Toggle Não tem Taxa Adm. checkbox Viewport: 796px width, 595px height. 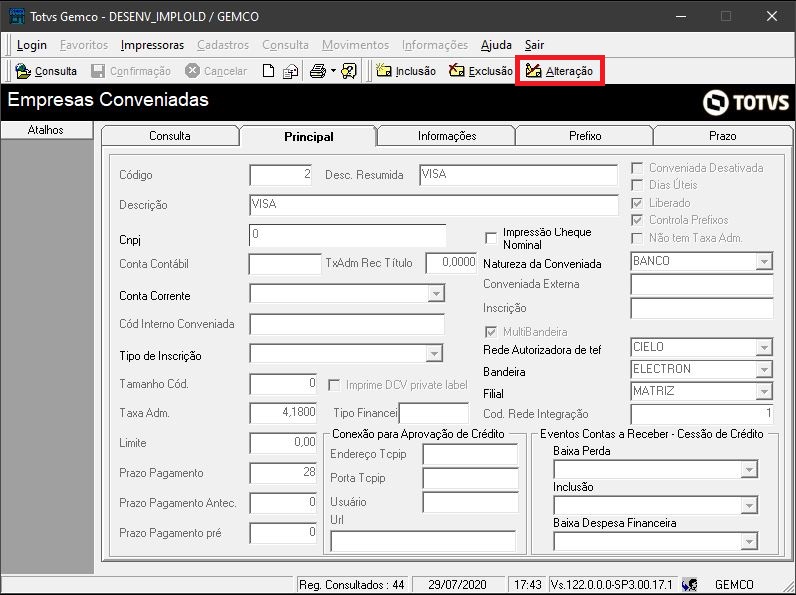point(637,238)
